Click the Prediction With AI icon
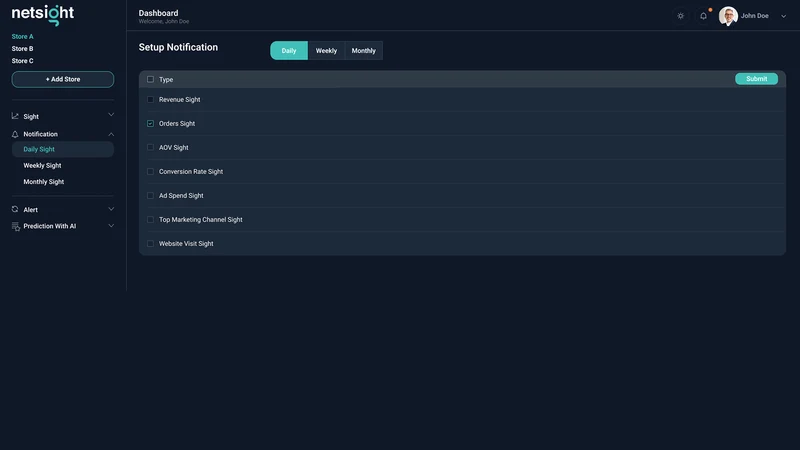The width and height of the screenshot is (800, 450). point(16,227)
